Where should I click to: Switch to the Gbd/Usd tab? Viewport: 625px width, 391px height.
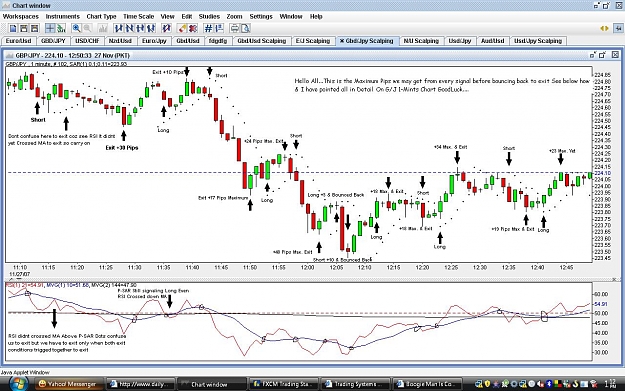click(188, 41)
